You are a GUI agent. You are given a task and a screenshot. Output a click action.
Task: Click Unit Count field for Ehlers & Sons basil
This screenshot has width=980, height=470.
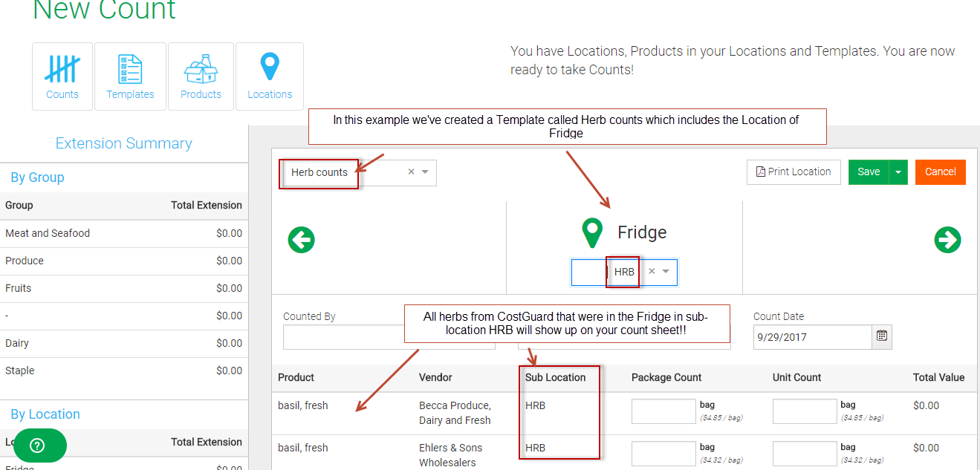(x=804, y=454)
